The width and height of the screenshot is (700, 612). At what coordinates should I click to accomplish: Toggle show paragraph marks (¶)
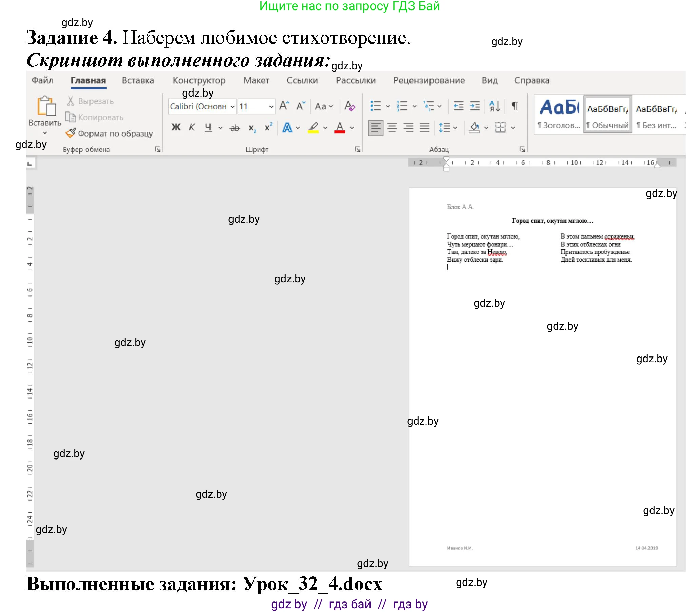coord(515,106)
